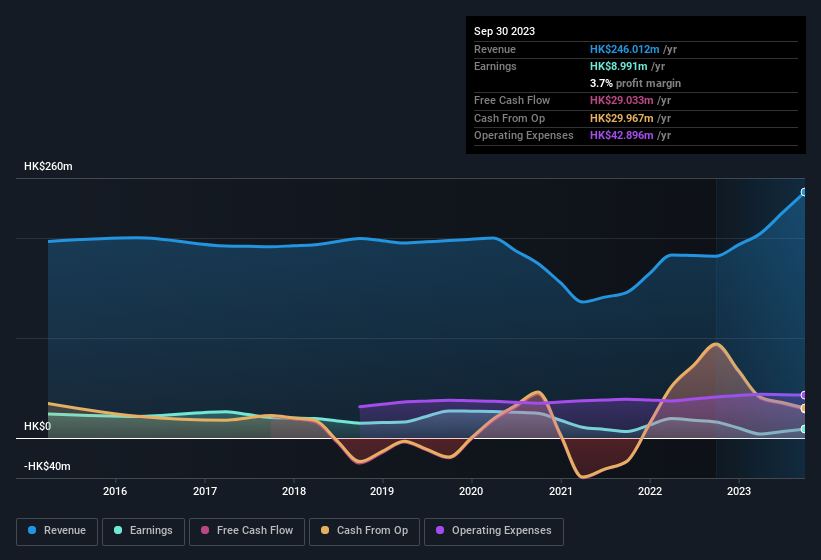
Task: Click the blue Revenue legend dot
Action: coord(33,531)
